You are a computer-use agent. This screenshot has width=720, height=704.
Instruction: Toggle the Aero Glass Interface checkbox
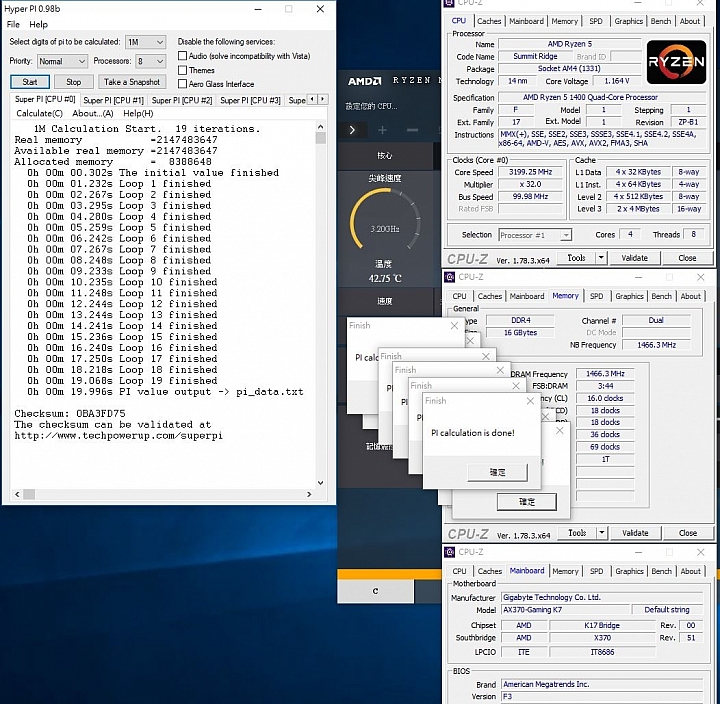click(x=182, y=84)
